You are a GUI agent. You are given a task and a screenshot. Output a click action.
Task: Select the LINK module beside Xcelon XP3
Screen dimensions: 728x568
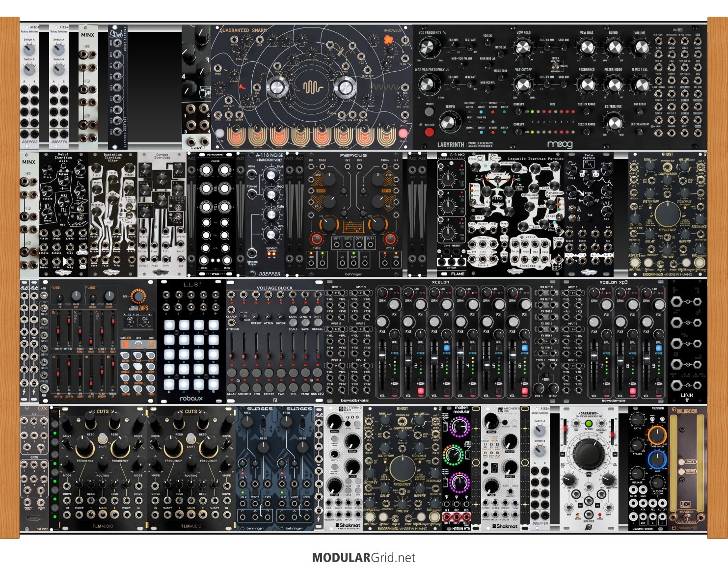[x=687, y=342]
